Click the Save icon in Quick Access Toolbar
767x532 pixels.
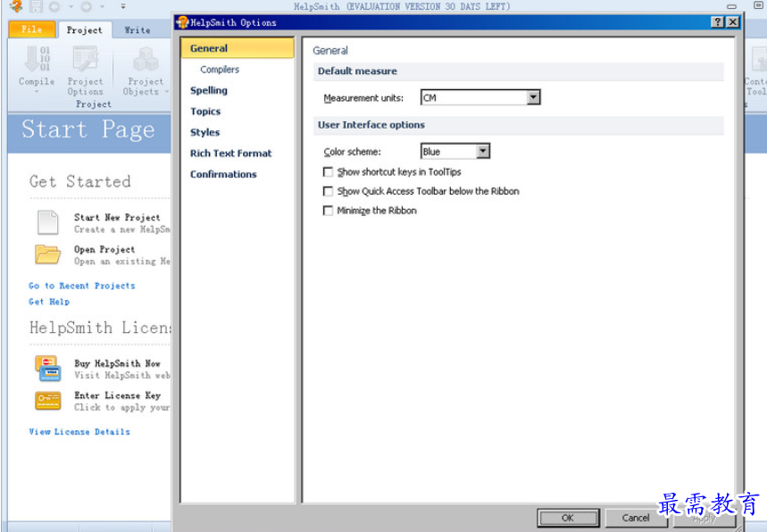(x=37, y=6)
